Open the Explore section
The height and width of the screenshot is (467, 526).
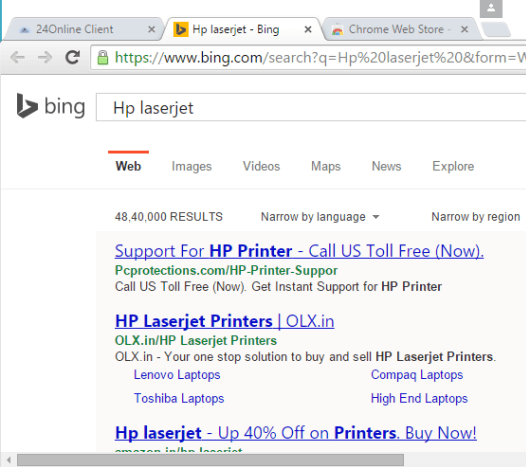pyautogui.click(x=453, y=166)
